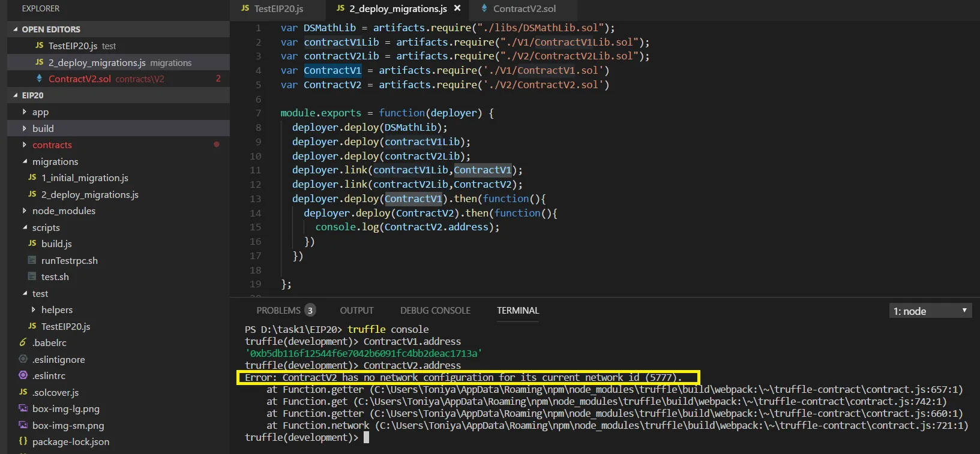Open 2_deploy_migrations.js in migrations folder

118,194
